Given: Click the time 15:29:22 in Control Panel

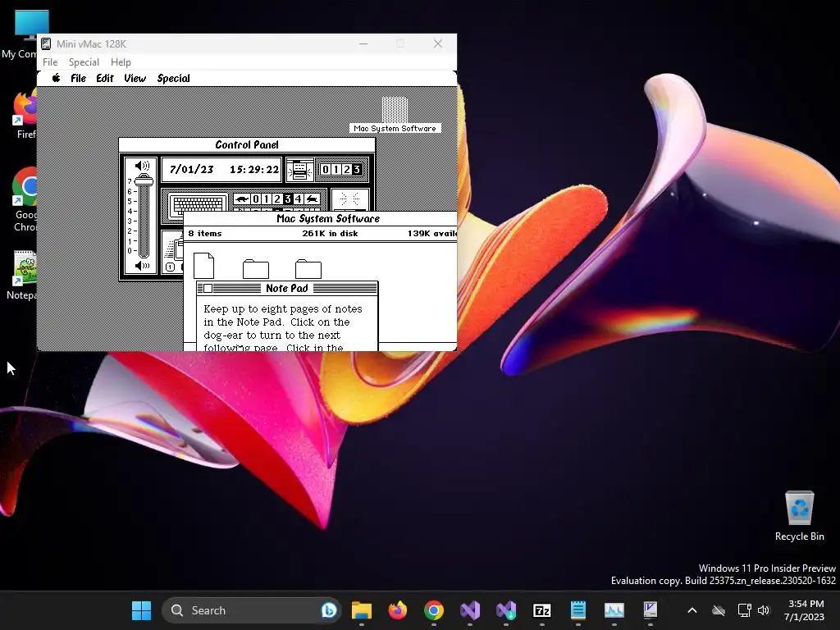Looking at the screenshot, I should coord(254,170).
